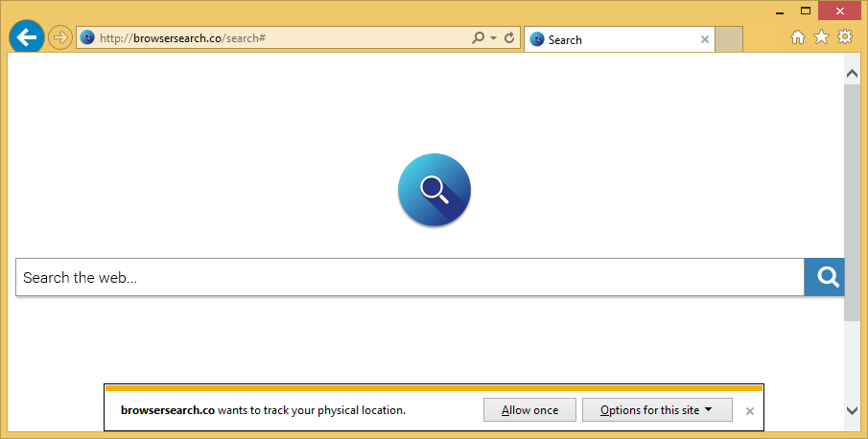The width and height of the screenshot is (868, 439).
Task: Click the address bar URL field
Action: tap(278, 38)
